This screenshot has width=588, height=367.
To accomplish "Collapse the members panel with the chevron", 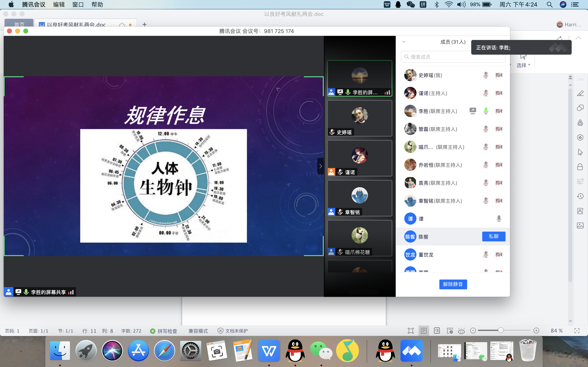I will (404, 42).
